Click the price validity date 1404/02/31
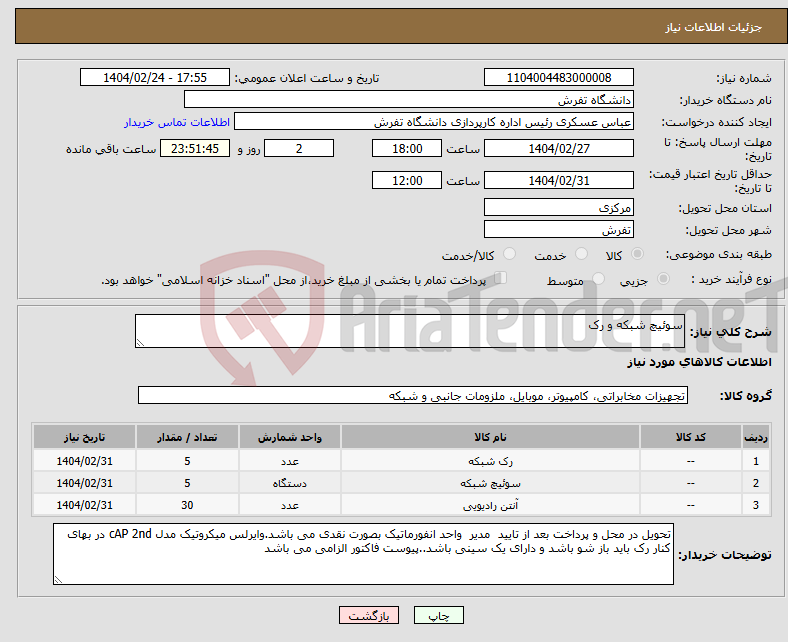788x642 pixels. tap(559, 180)
